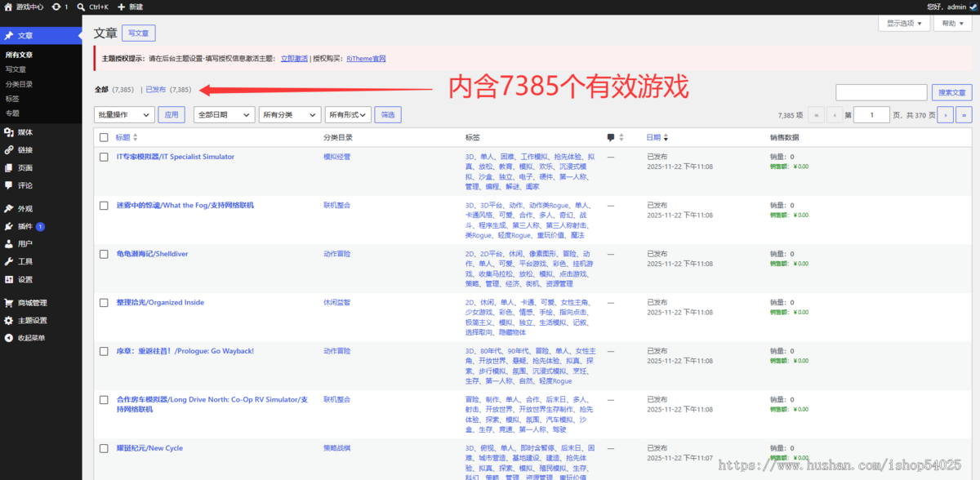Screen dimensions: 980x480
Task: Jump to last page with » button
Action: [x=964, y=115]
